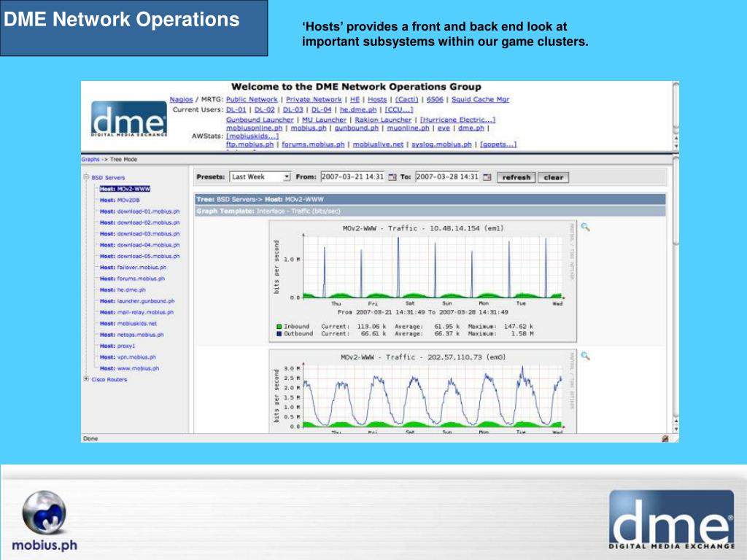Zoom into the em1 traffic graph magnifier
This screenshot has height=560, width=747.
tap(586, 227)
